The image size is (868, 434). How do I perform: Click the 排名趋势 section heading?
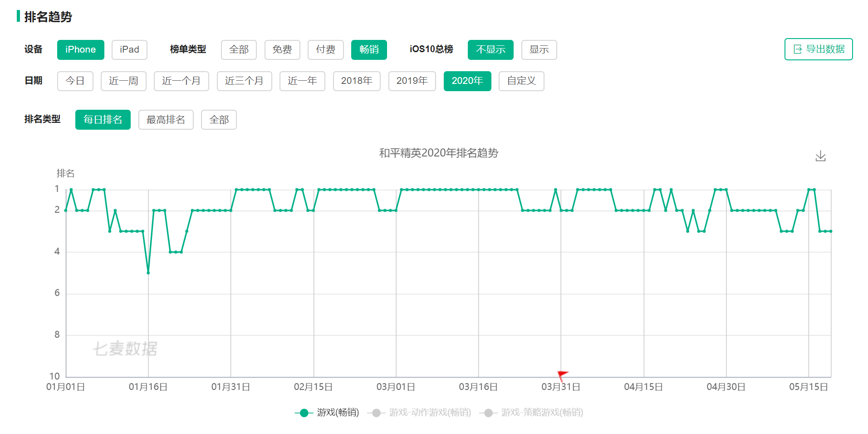coord(48,17)
